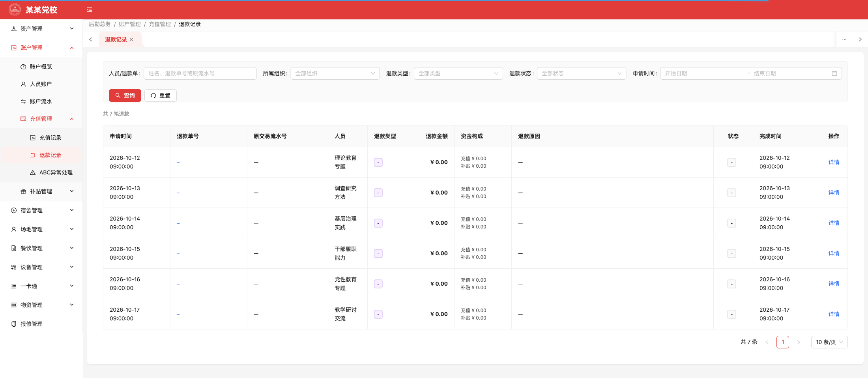Click the 宿舍管理 icon
The width and height of the screenshot is (868, 378).
pos(14,210)
